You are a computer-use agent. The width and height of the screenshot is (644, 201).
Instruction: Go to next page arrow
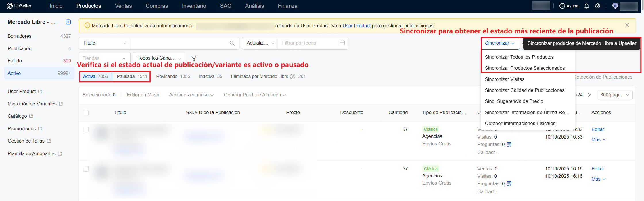589,95
